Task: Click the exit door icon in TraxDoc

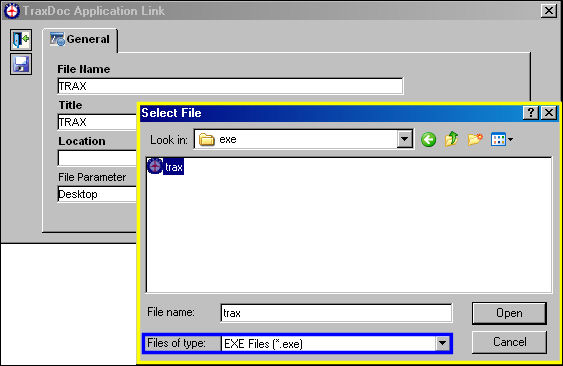Action: point(21,40)
